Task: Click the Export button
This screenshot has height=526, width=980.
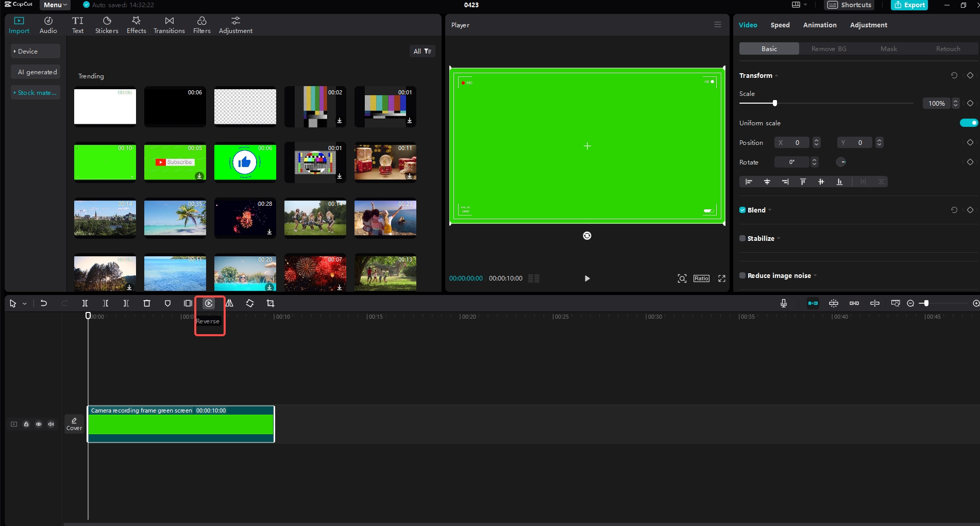Action: click(x=909, y=5)
